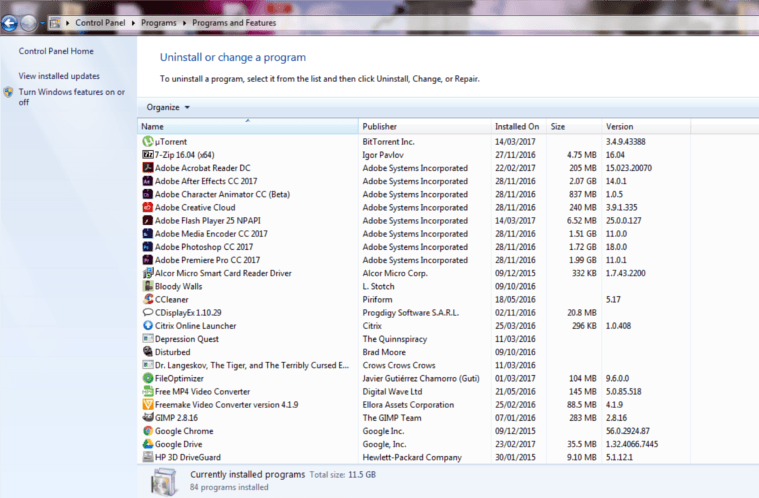Open View installed updates link
Image resolution: width=759 pixels, height=498 pixels.
[x=59, y=76]
